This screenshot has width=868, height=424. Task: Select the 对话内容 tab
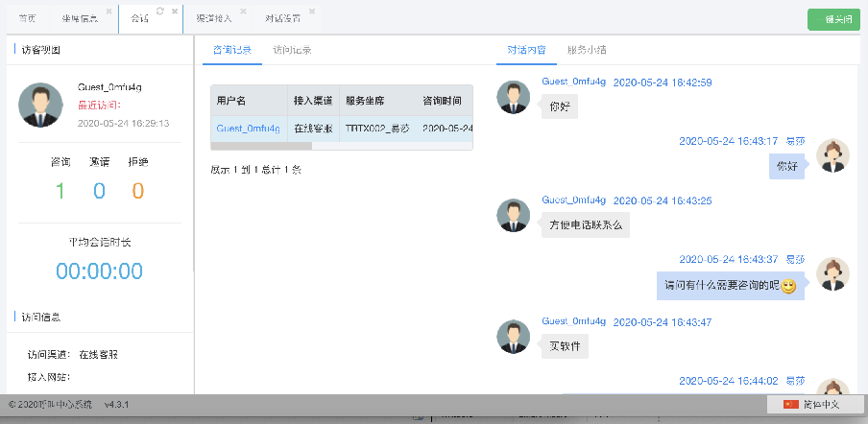pyautogui.click(x=526, y=50)
